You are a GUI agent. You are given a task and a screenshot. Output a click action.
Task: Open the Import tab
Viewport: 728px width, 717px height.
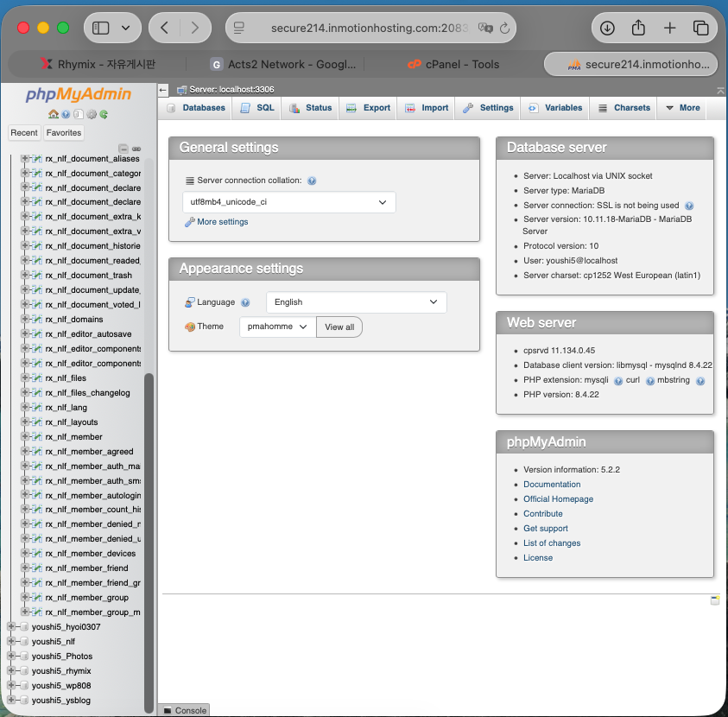tap(427, 108)
